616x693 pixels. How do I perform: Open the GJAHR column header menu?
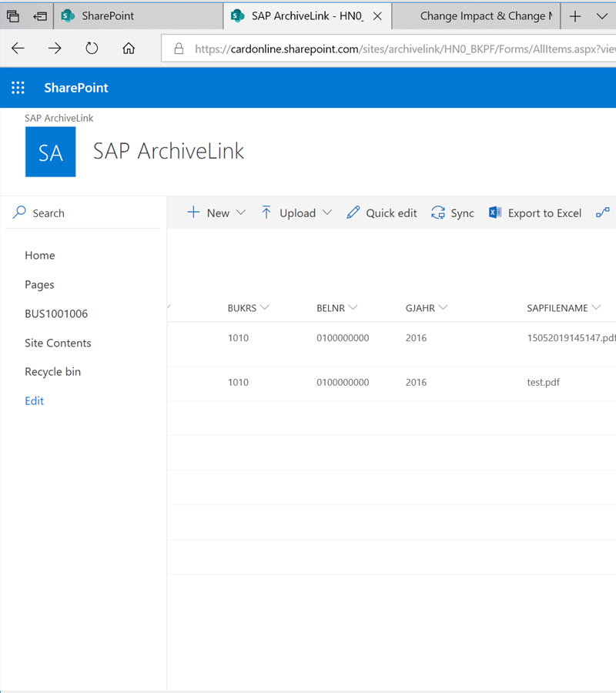[427, 308]
